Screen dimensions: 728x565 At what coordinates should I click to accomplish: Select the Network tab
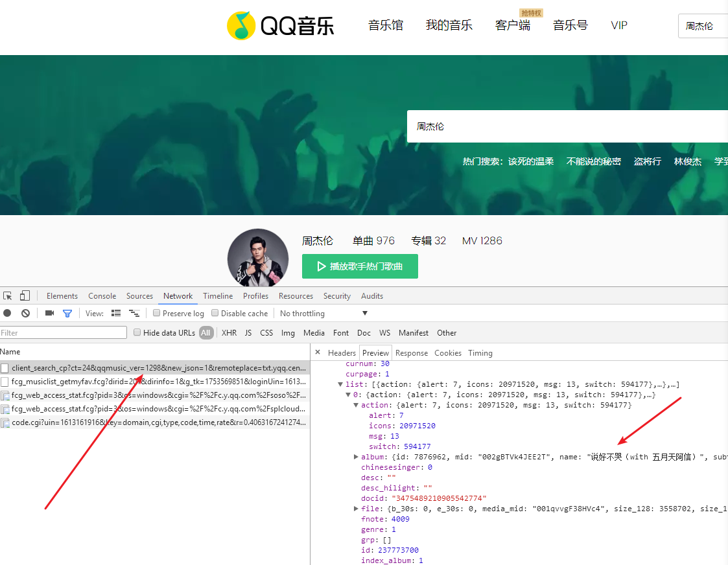[178, 296]
